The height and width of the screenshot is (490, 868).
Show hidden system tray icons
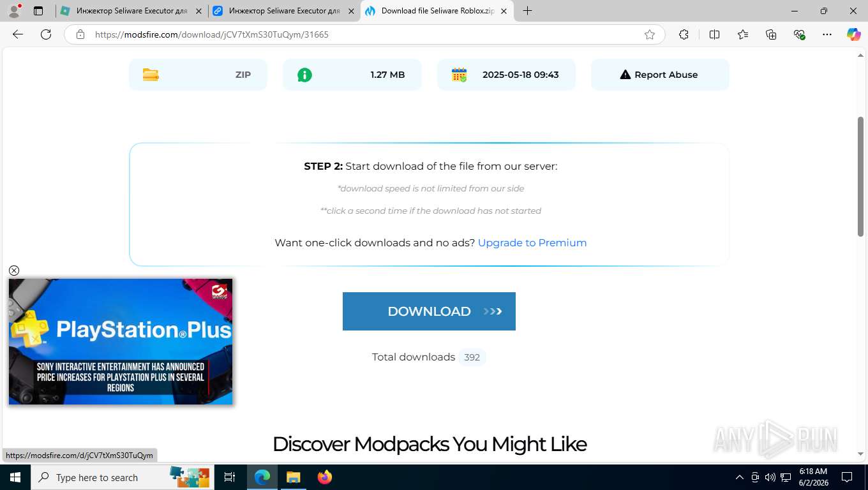[740, 477]
